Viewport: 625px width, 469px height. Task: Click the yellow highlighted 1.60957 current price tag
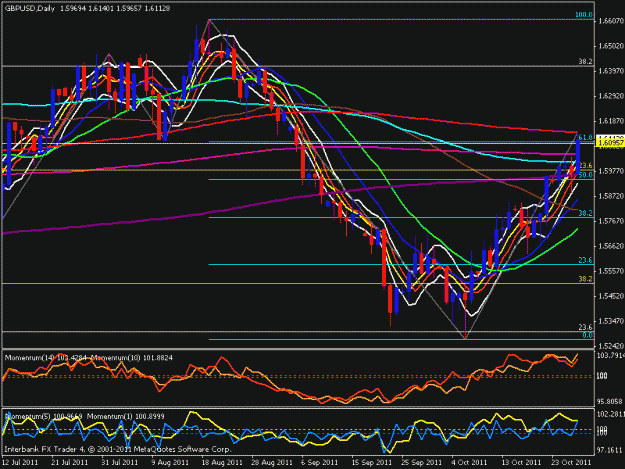click(x=611, y=143)
